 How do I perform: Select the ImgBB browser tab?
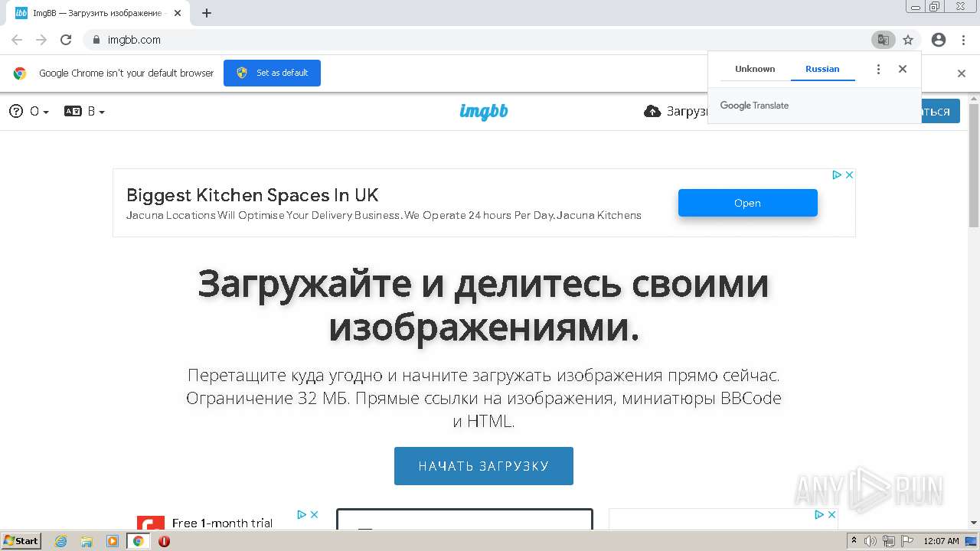(x=96, y=13)
